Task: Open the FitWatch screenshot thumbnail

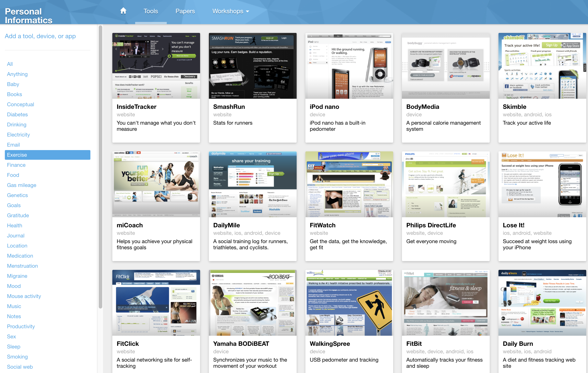Action: (x=349, y=185)
